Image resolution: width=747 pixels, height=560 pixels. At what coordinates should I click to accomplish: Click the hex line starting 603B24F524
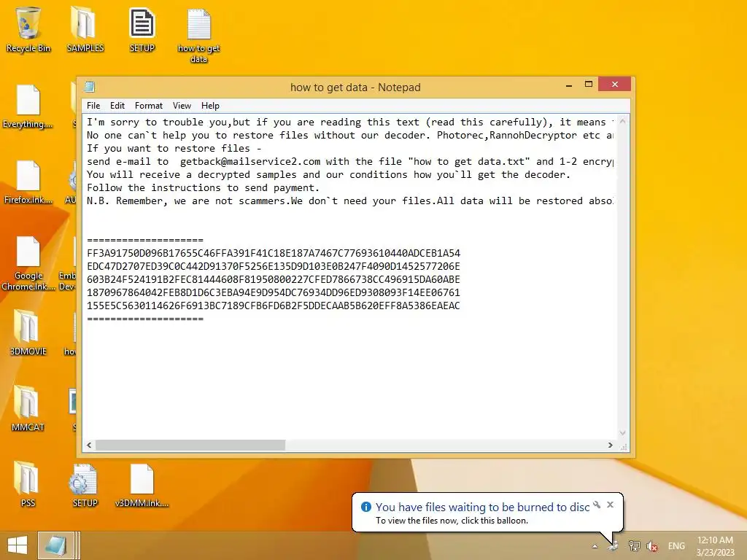coord(274,279)
